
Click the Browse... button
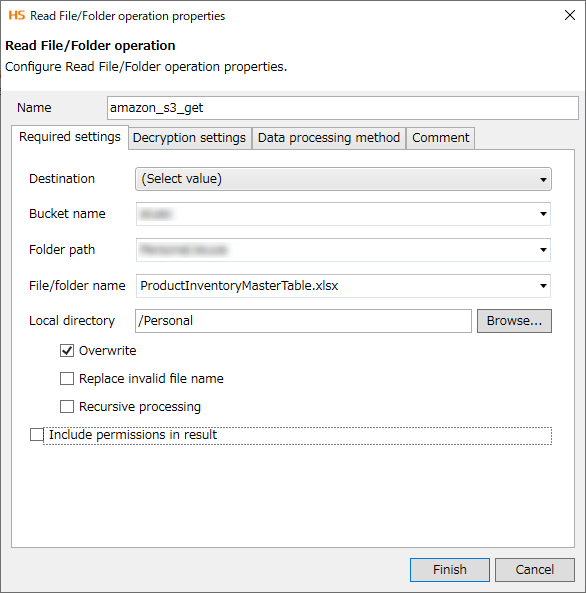tap(514, 321)
